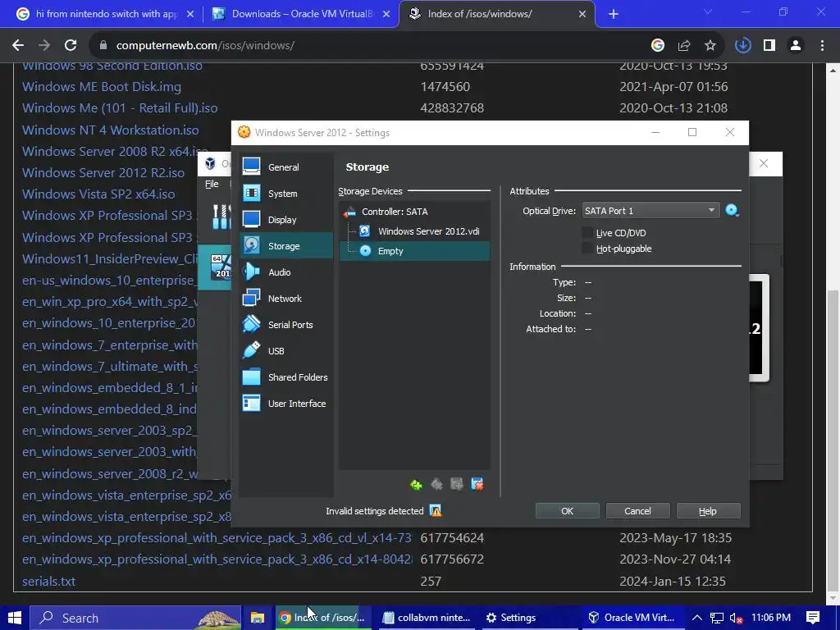Open the Optical Drive SATA Port dropdown
This screenshot has height=630, width=840.
651,211
